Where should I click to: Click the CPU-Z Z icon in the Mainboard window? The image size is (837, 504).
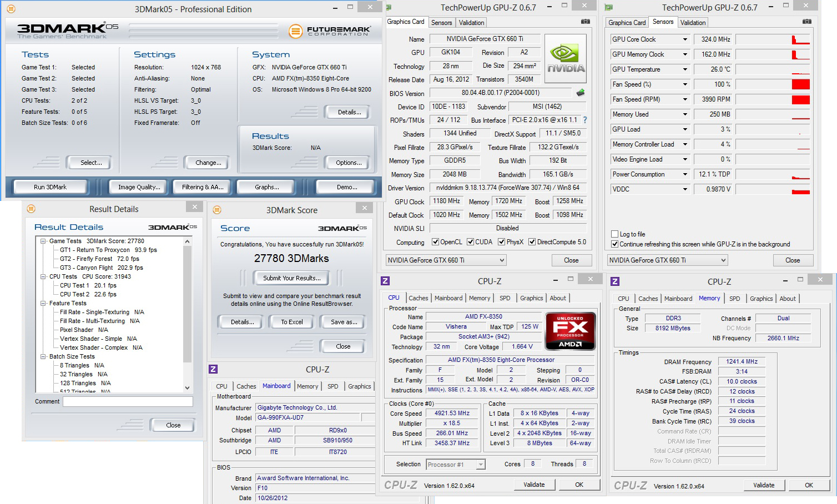click(213, 369)
